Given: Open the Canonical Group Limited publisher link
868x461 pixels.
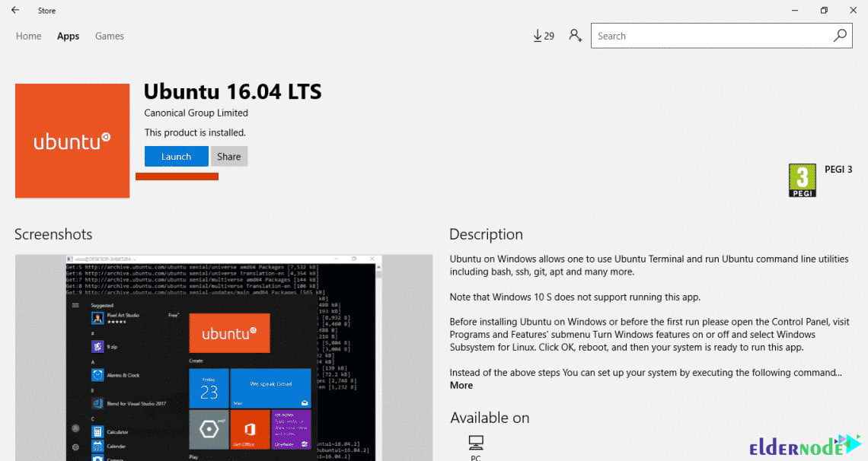Looking at the screenshot, I should [196, 113].
